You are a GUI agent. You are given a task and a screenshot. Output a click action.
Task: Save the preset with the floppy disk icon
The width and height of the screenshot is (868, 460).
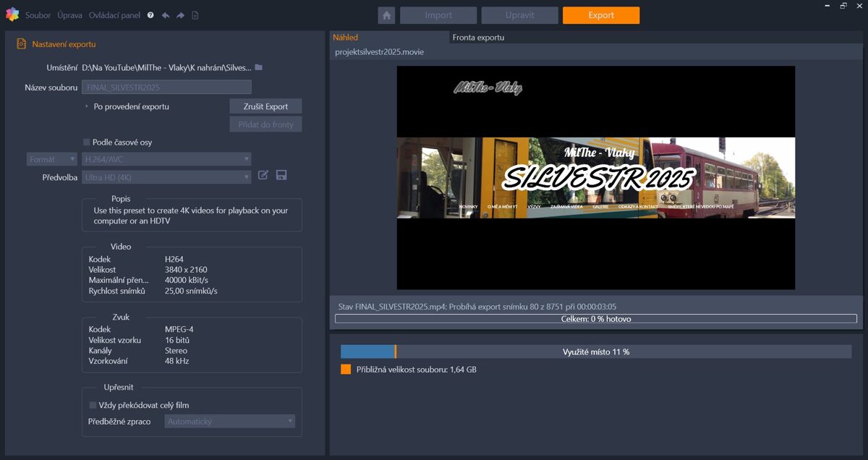tap(281, 175)
